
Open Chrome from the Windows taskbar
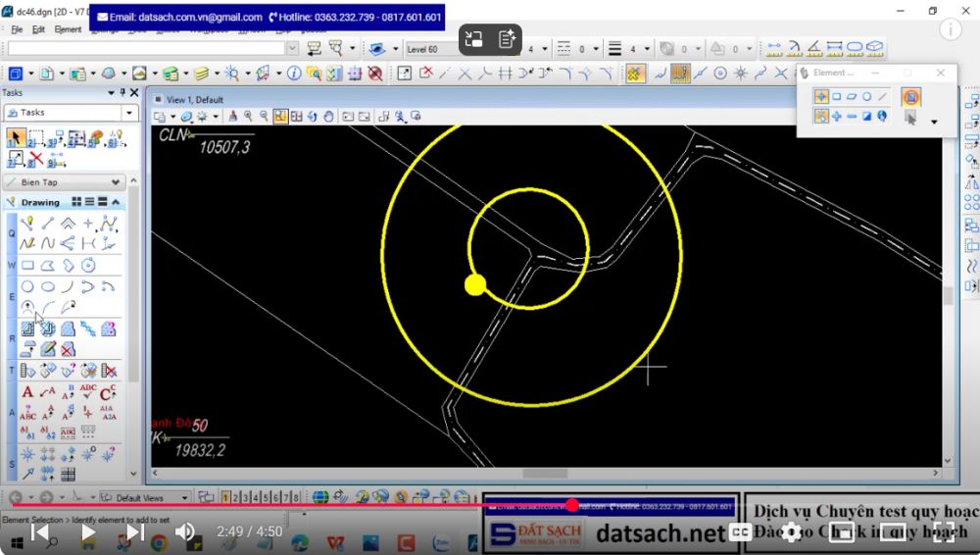coord(159,542)
